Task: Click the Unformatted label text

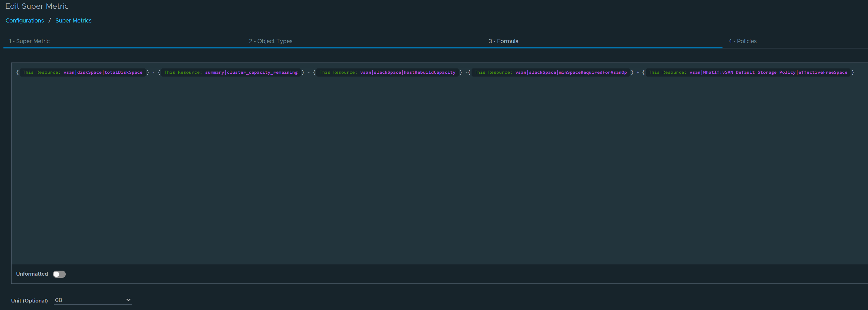Action: (x=32, y=274)
